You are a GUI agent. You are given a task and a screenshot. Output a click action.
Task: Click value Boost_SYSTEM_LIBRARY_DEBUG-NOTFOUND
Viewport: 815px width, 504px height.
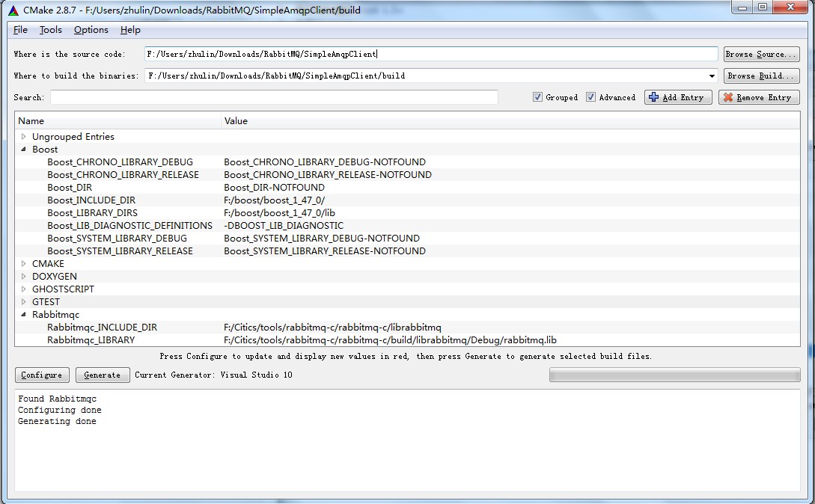(x=322, y=239)
